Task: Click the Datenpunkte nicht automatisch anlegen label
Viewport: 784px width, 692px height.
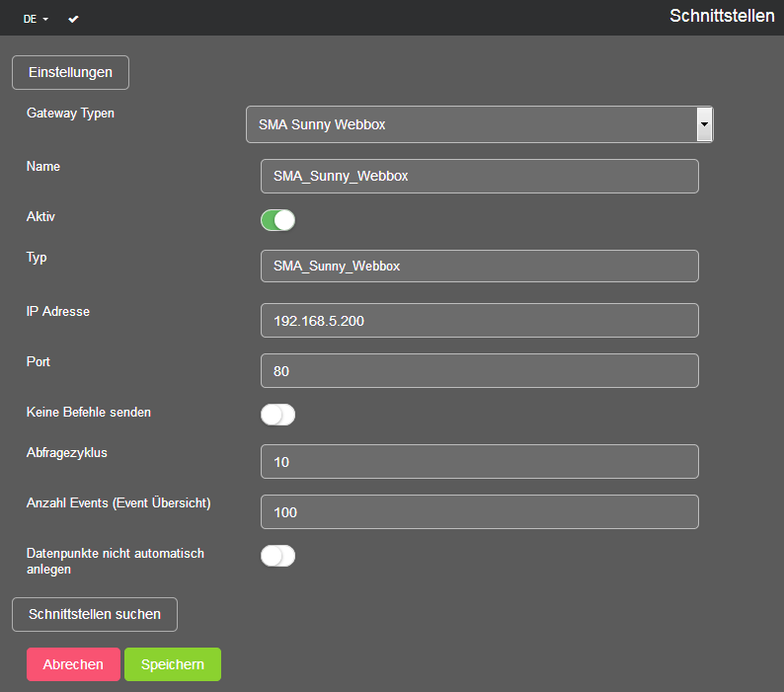Action: 116,561
